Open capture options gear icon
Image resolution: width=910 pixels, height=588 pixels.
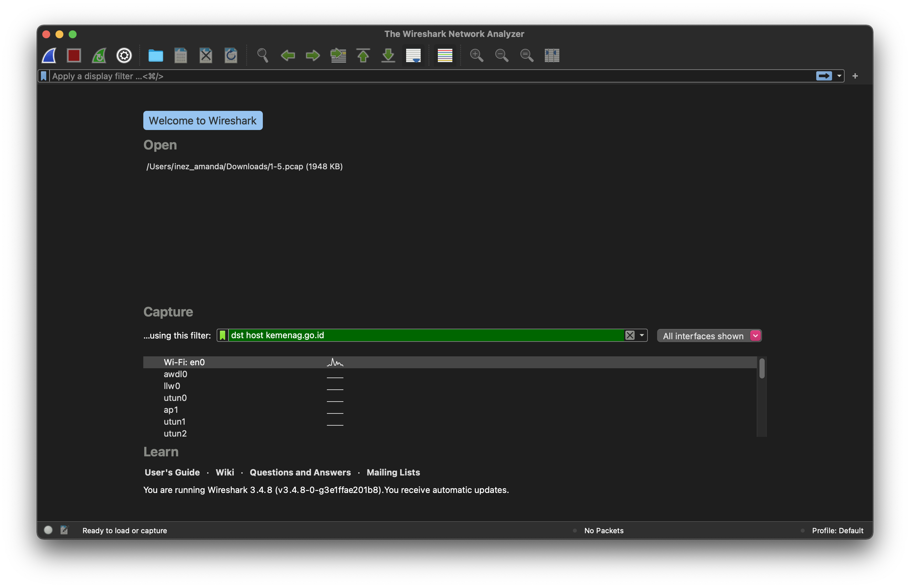[124, 55]
